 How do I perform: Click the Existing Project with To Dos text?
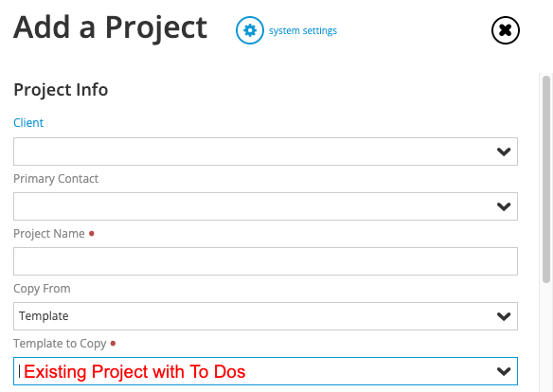pyautogui.click(x=134, y=372)
